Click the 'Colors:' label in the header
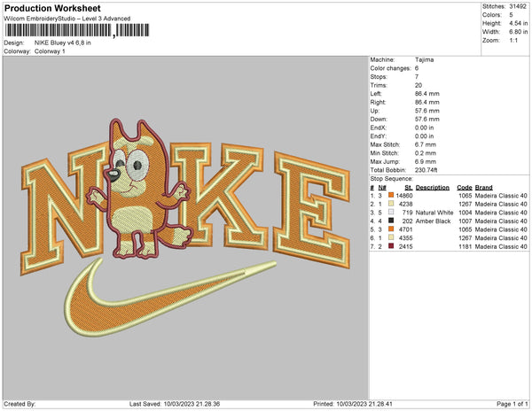Viewport: 532px width, 411px height. pyautogui.click(x=491, y=15)
